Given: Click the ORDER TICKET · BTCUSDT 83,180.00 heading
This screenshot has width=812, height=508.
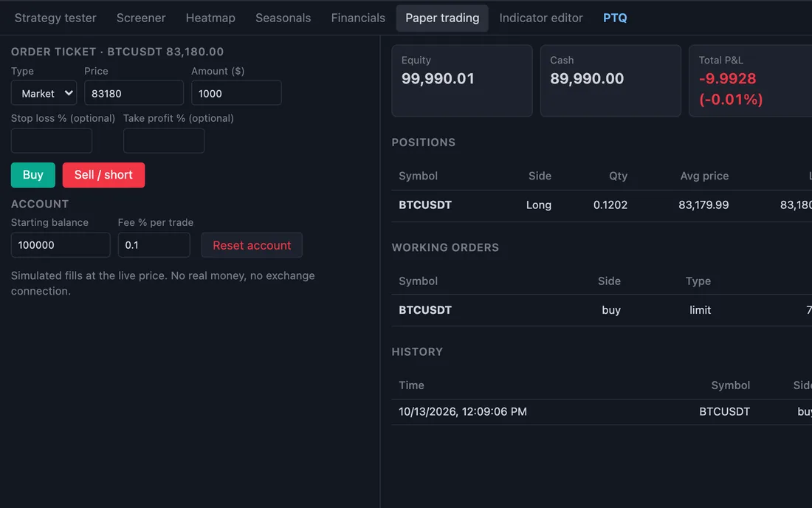Looking at the screenshot, I should click(x=117, y=52).
